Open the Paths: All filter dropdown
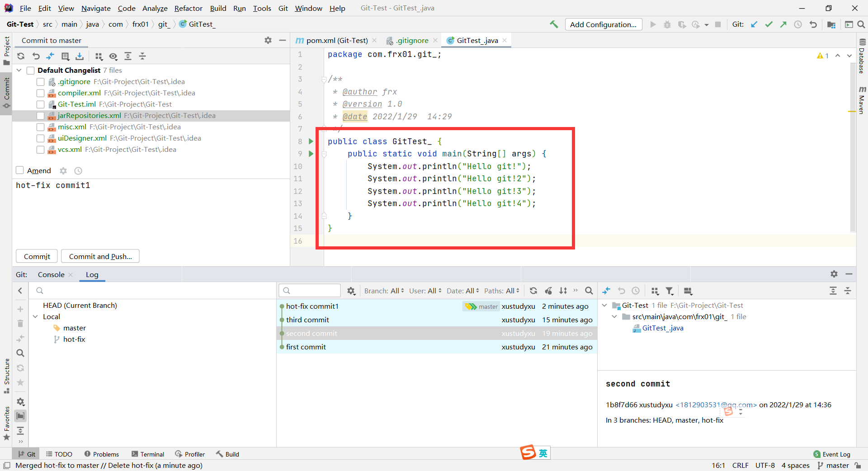Screen dimensions: 868x471 pos(502,291)
